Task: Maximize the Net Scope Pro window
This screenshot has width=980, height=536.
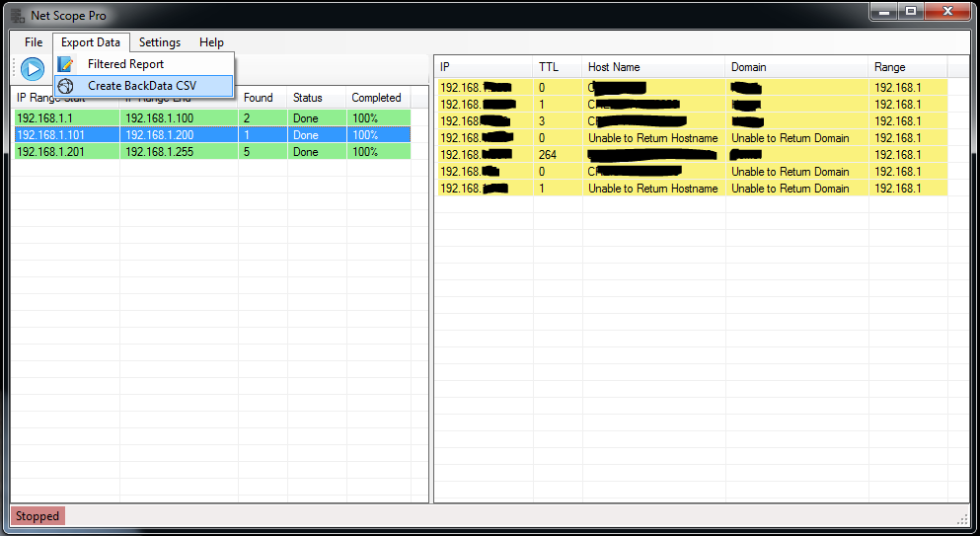Action: coord(911,11)
